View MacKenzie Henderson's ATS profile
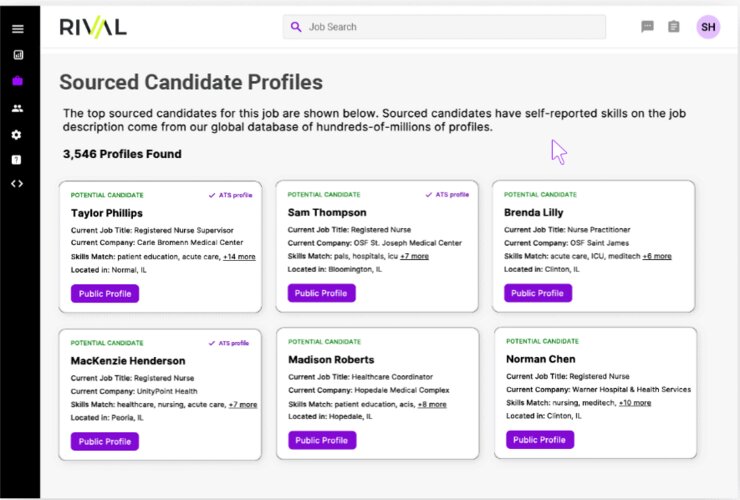740x500 pixels. [x=230, y=342]
